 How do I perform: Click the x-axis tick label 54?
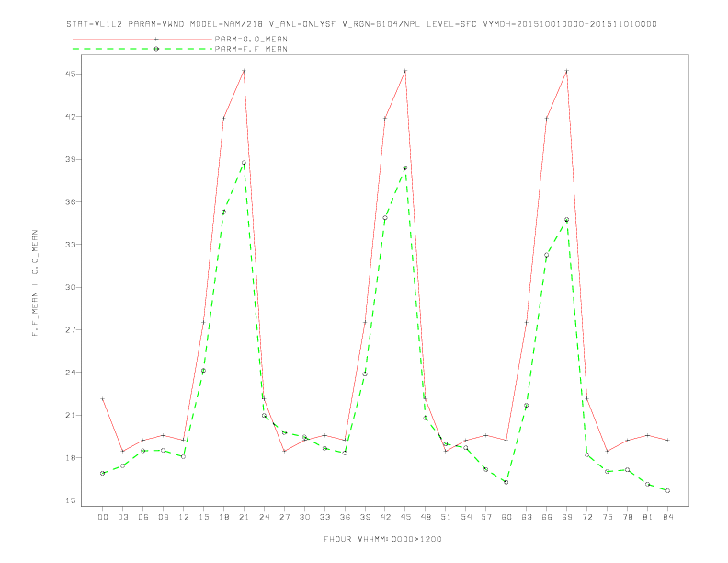pos(466,517)
